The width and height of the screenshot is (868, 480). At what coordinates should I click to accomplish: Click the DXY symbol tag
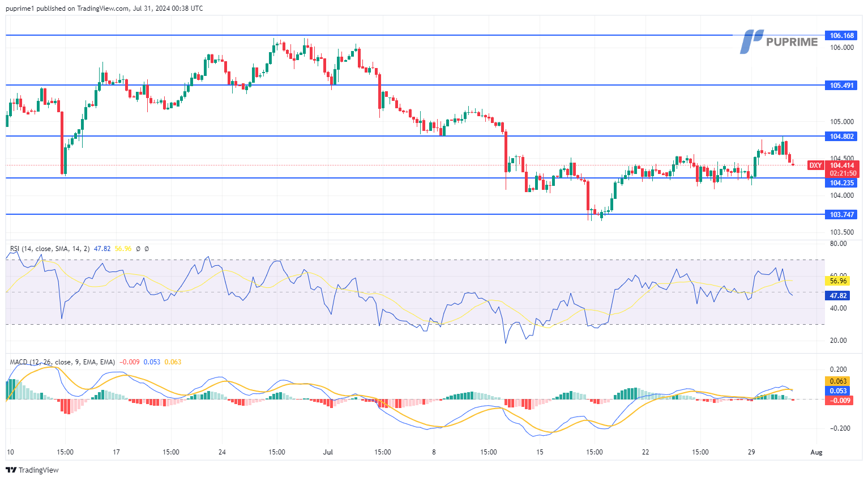pyautogui.click(x=815, y=165)
